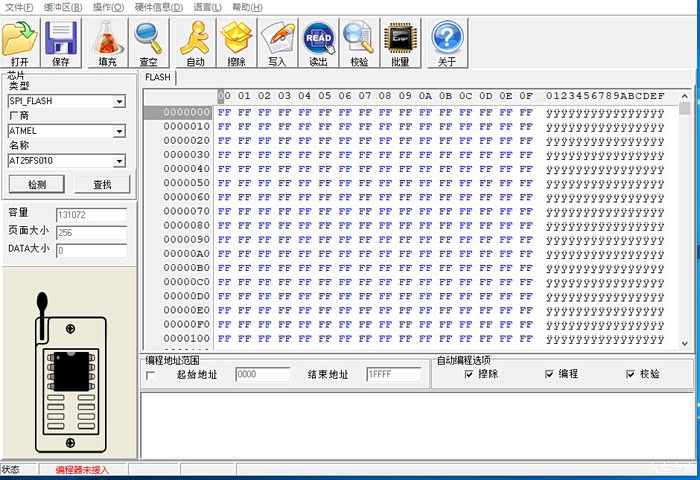Image resolution: width=700 pixels, height=480 pixels.
Task: Toggle the 编程 auto-programming checkbox
Action: (x=549, y=374)
